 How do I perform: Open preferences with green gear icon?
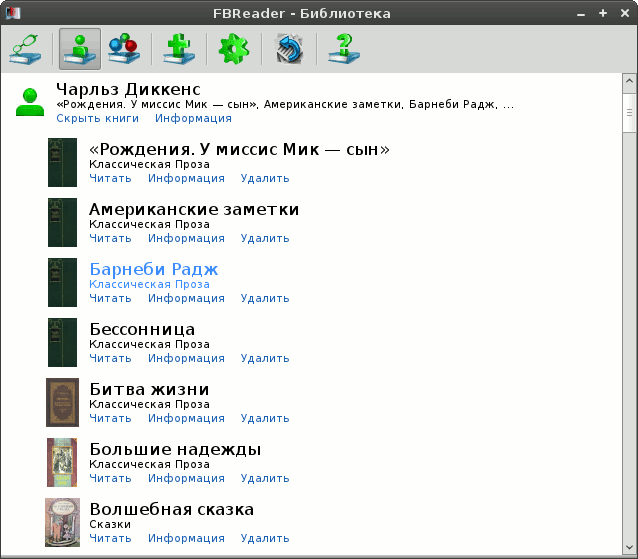pyautogui.click(x=234, y=49)
